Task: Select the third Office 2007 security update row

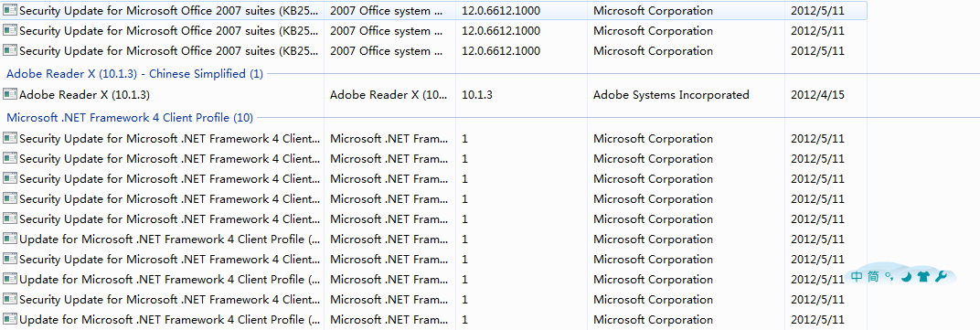Action: [x=433, y=50]
